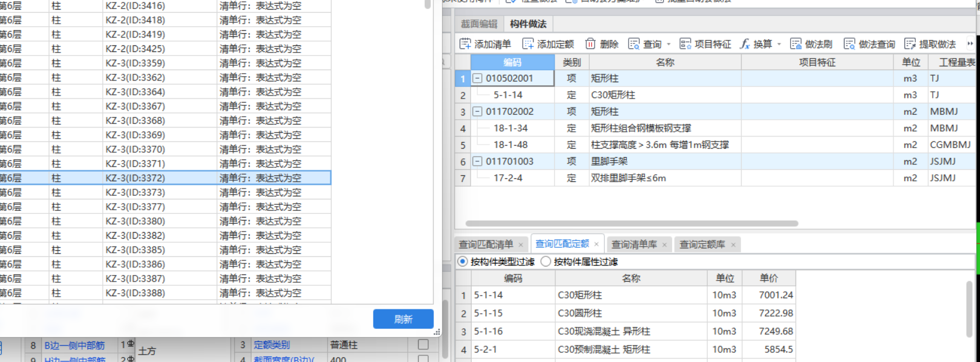
Task: Select 按构件类型过滤 radio option
Action: (x=463, y=262)
